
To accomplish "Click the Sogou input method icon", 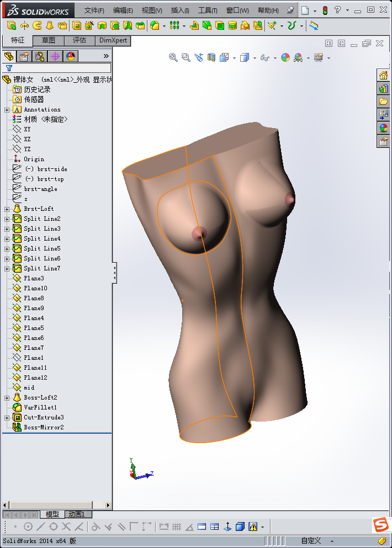I will click(381, 525).
